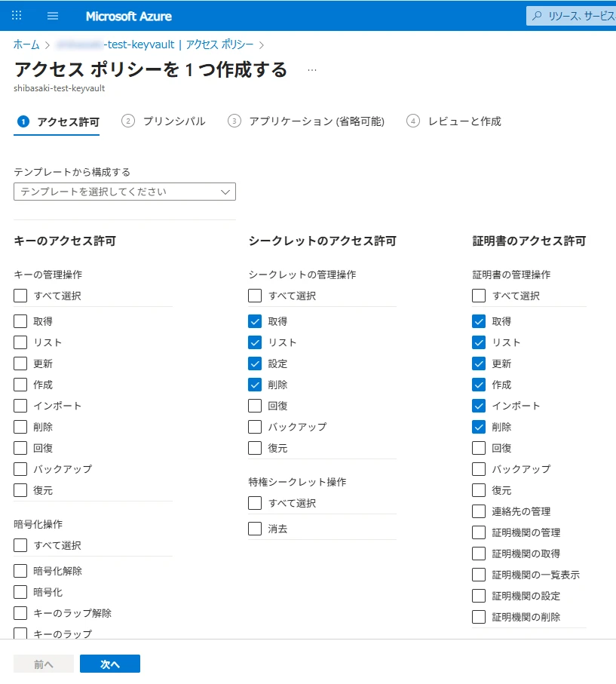Viewport: 616px width, 684px height.
Task: Open the ellipsis more options beside title
Action: 312,70
